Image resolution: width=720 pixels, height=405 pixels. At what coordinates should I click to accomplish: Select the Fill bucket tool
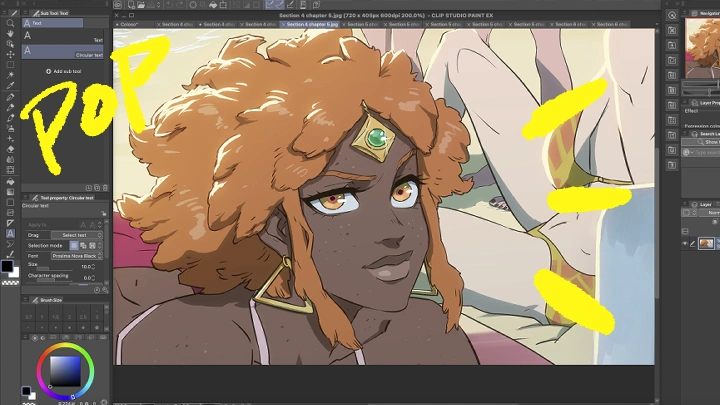(10, 181)
